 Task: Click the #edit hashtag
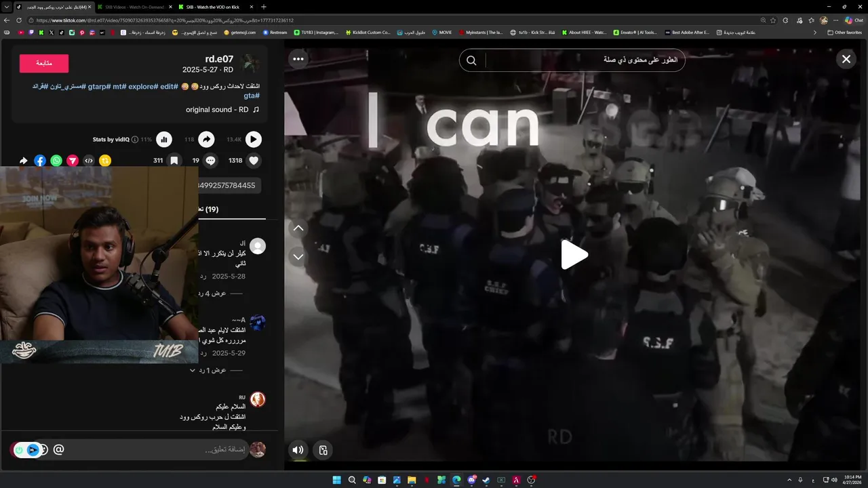point(169,87)
